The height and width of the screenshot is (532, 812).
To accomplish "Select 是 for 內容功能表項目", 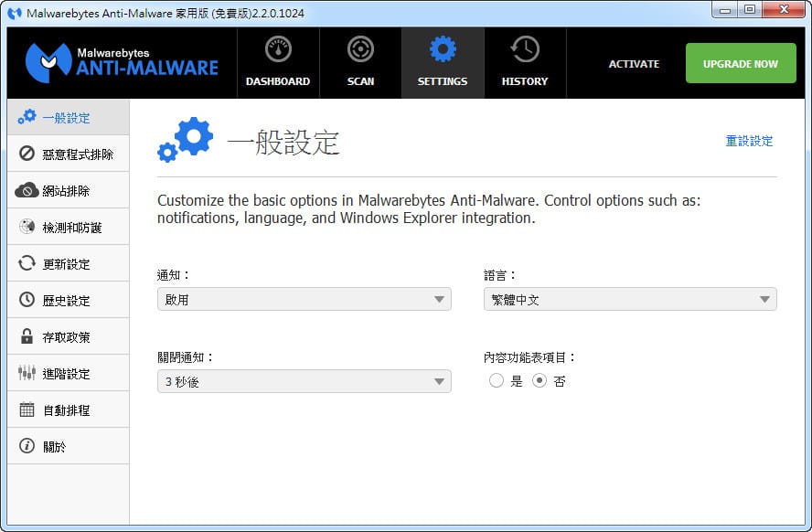I will click(497, 381).
